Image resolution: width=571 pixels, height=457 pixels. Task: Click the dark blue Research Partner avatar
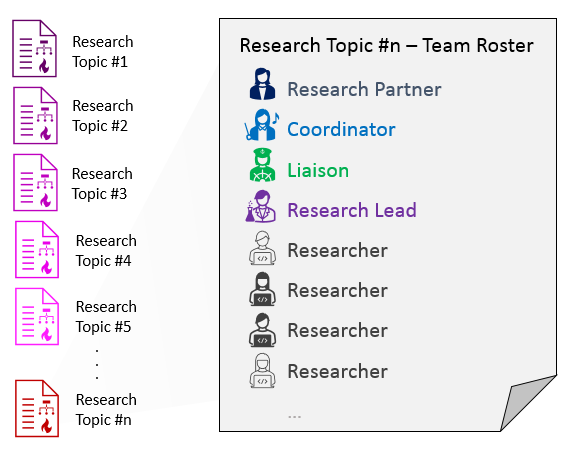[x=262, y=84]
